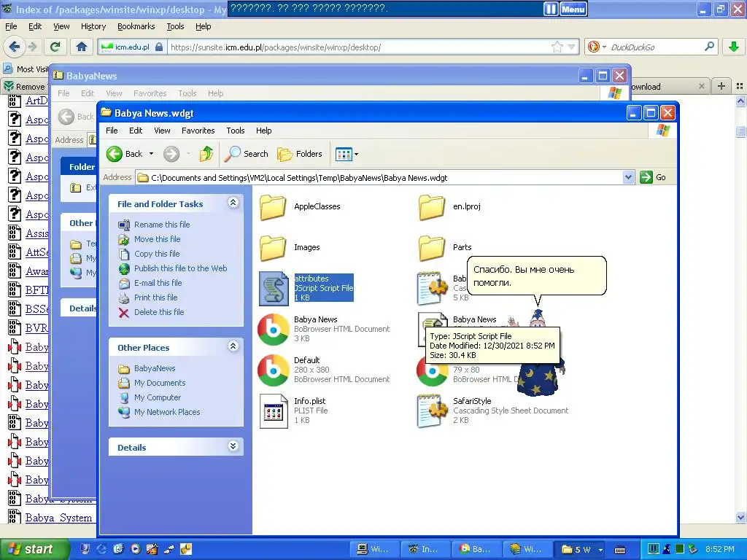Click Firefox Home button
This screenshot has width=747, height=560.
tap(82, 47)
